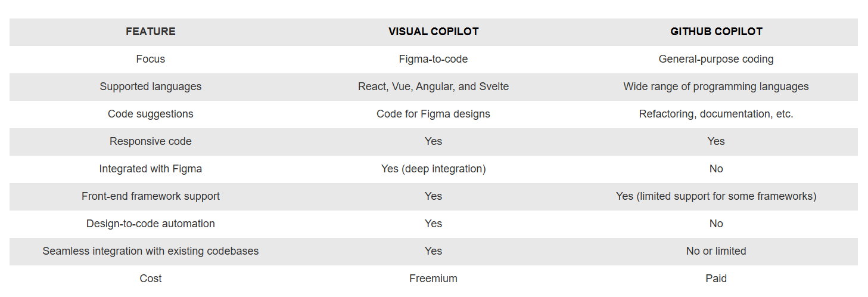Select Design-to-code automation row label

151,224
